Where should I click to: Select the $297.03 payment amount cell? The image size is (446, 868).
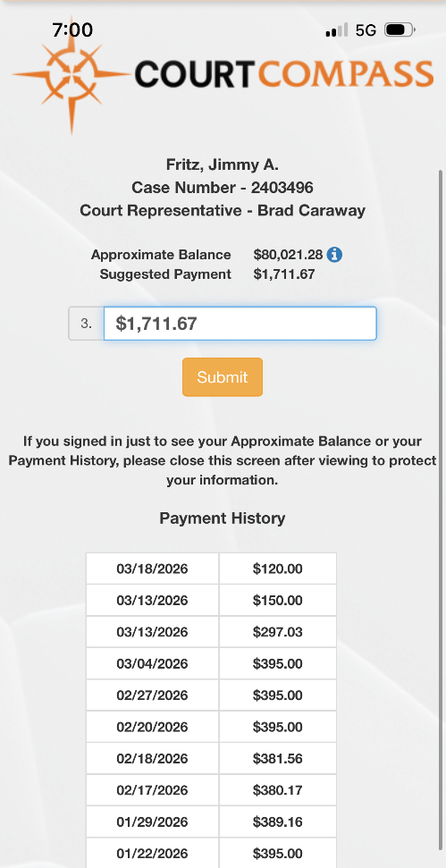278,632
